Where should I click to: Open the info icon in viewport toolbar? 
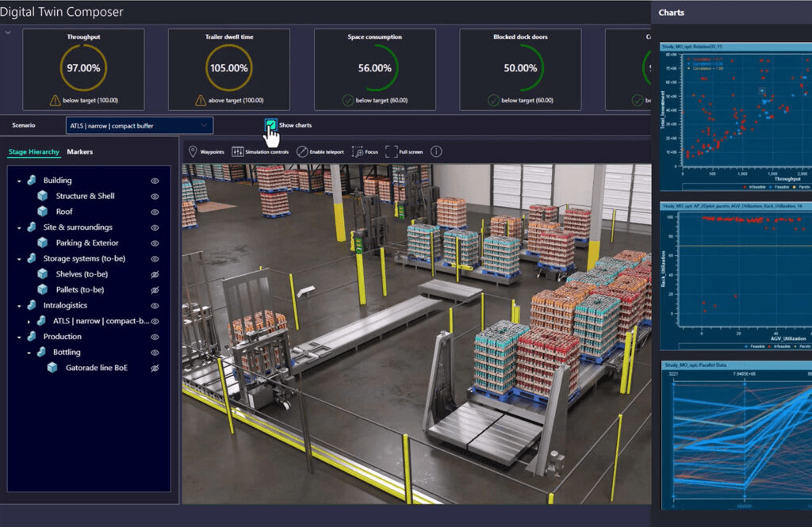click(x=437, y=151)
